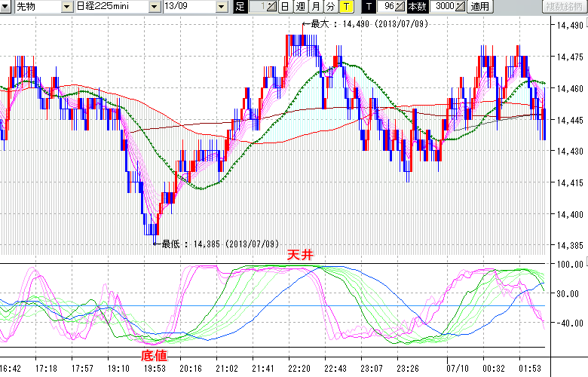
Task: Click the 3000 bar count input field
Action: pos(443,7)
